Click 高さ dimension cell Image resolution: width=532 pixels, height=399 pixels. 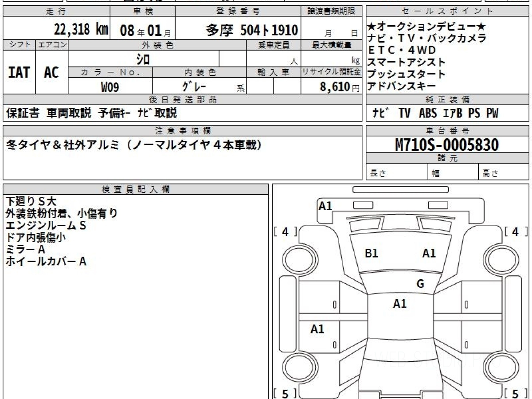tap(504, 172)
